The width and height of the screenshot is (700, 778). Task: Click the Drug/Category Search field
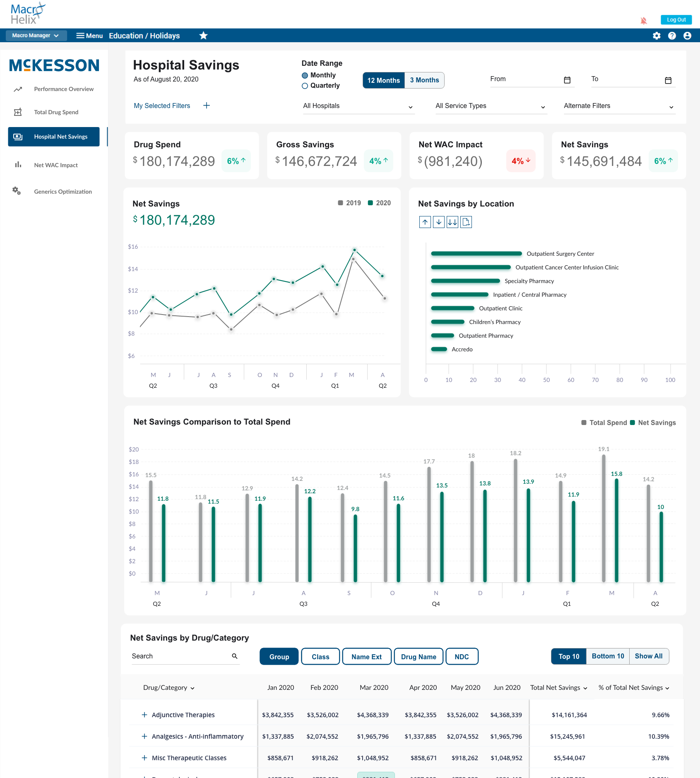185,656
